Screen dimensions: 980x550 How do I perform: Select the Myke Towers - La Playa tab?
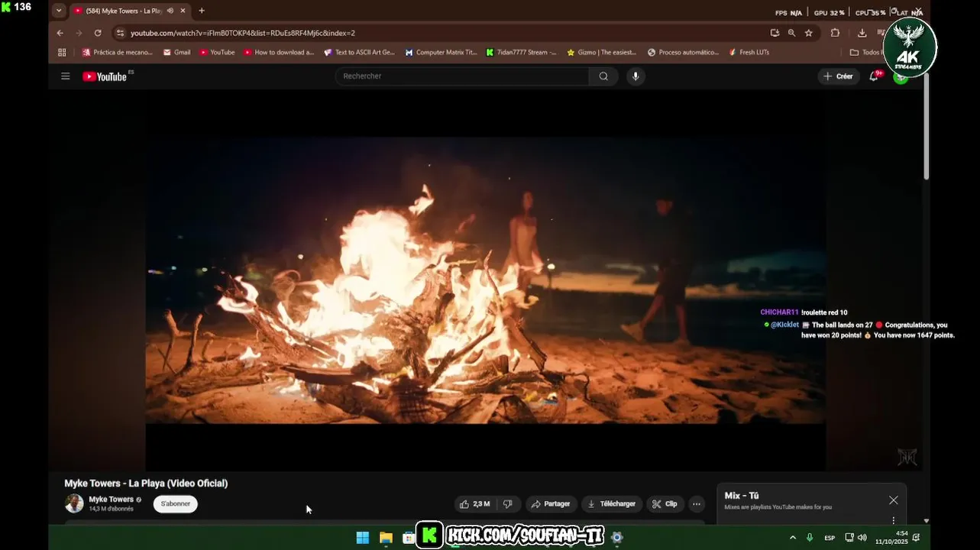(x=122, y=11)
